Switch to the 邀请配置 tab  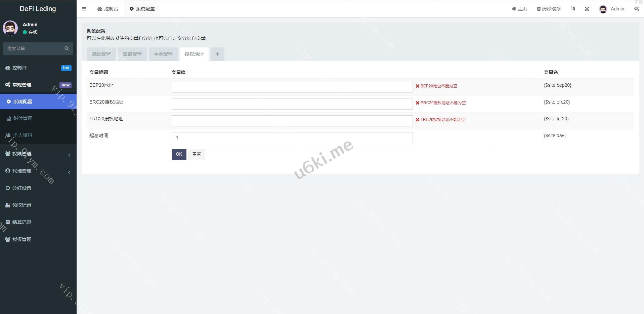tap(132, 54)
